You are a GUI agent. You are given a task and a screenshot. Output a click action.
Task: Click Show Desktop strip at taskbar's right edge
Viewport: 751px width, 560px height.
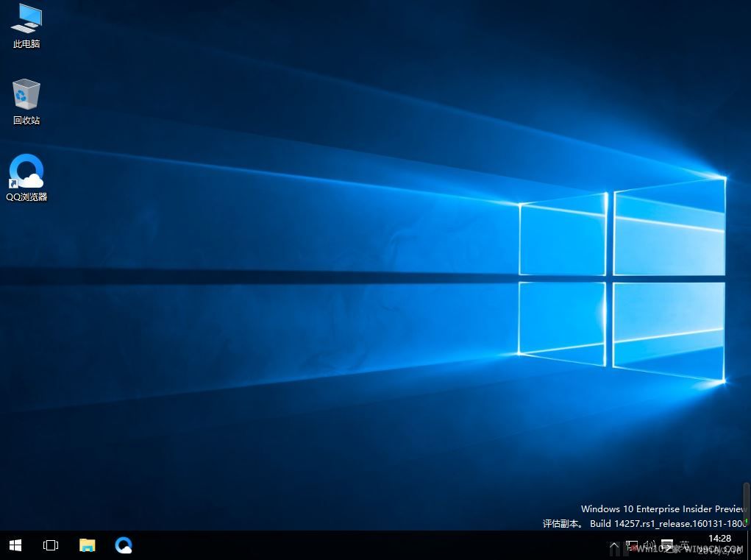[x=749, y=545]
